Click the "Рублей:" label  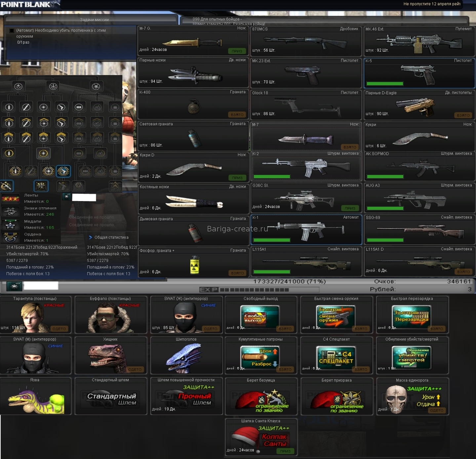click(382, 289)
